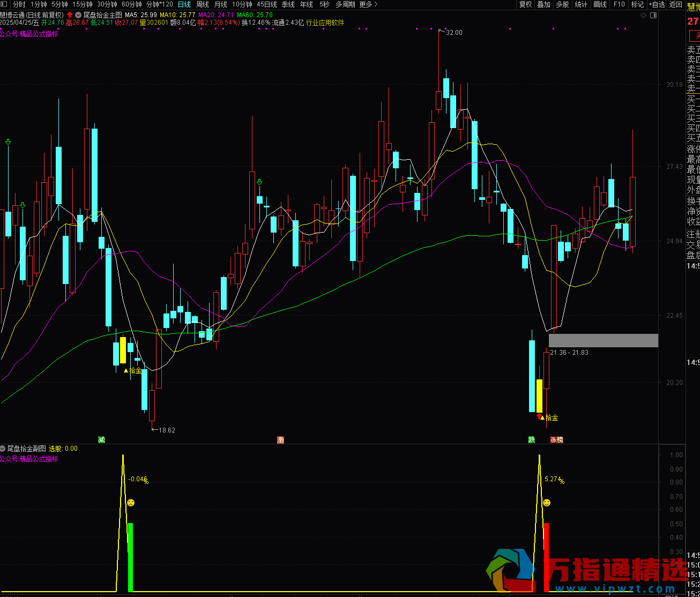Click the green 跌 marker icon

click(x=531, y=440)
